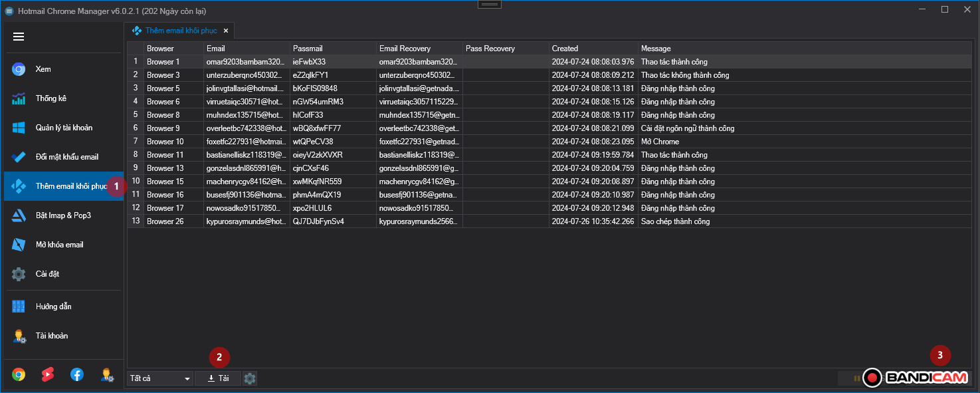Viewport: 980px width, 393px height.
Task: Expand the Tất cả filter dropdown
Action: tap(160, 378)
